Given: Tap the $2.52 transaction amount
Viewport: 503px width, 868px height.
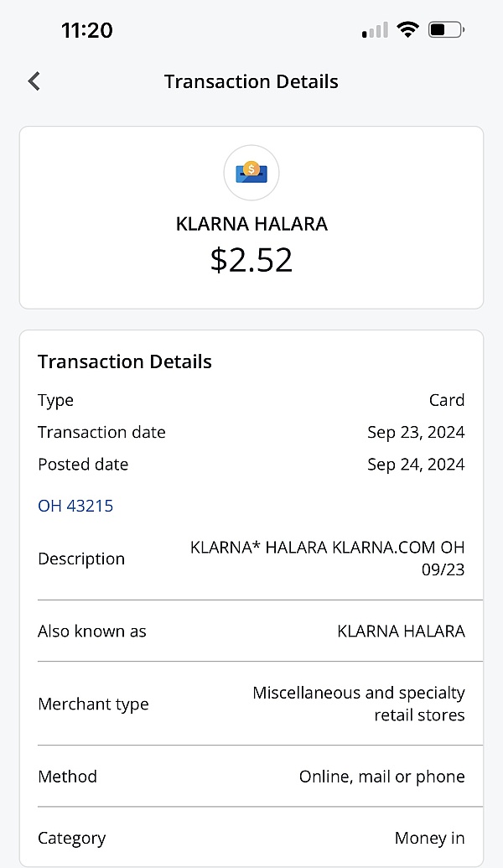Looking at the screenshot, I should 251,260.
